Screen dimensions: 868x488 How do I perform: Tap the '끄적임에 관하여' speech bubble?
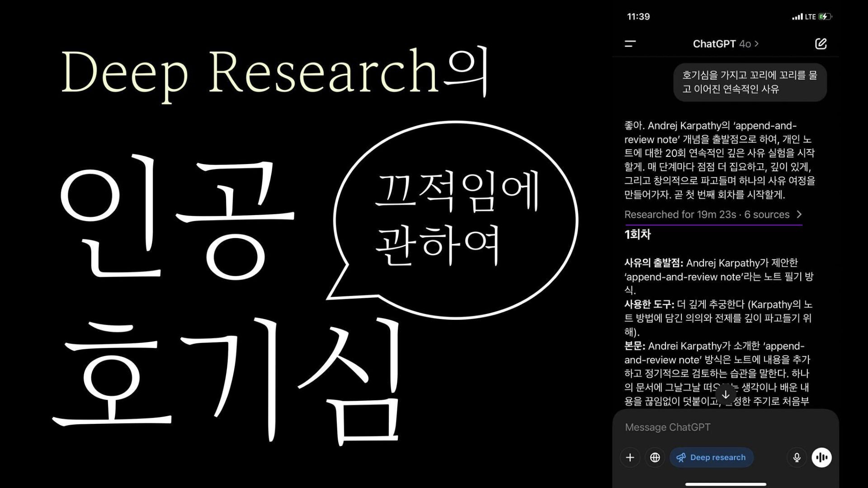click(x=457, y=219)
